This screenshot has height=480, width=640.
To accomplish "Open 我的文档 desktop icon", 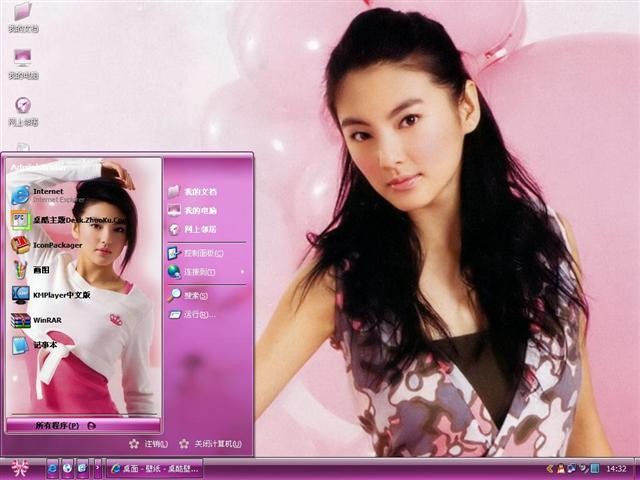I will 23,17.
